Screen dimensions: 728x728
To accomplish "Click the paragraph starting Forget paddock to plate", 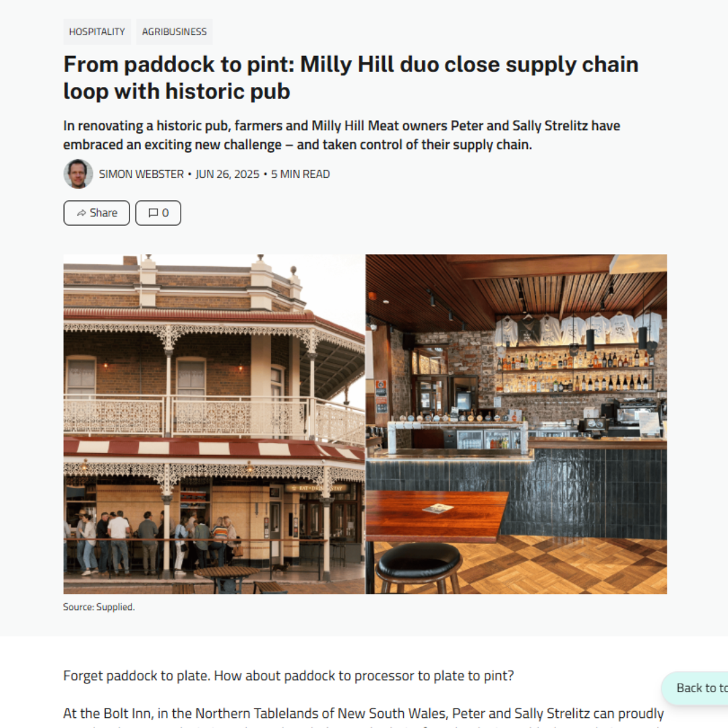I will coord(289,675).
